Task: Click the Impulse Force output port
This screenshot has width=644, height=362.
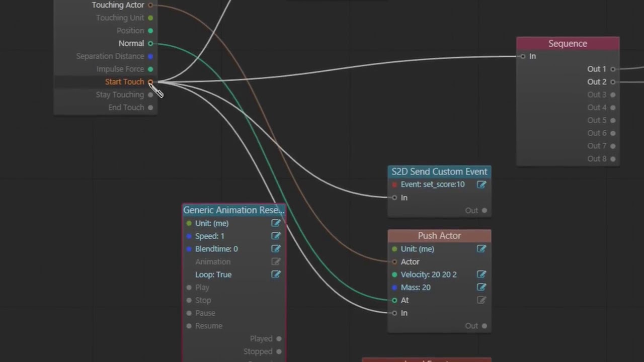Action: click(x=150, y=69)
